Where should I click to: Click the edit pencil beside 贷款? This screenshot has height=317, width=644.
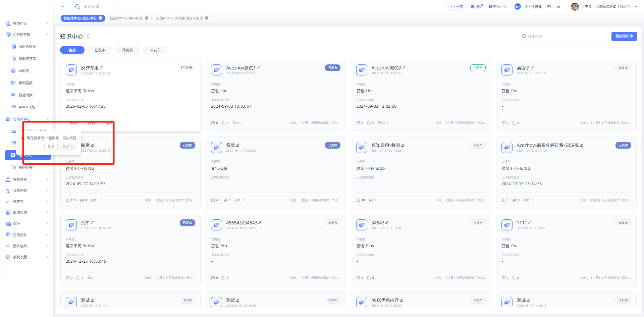pos(237,145)
